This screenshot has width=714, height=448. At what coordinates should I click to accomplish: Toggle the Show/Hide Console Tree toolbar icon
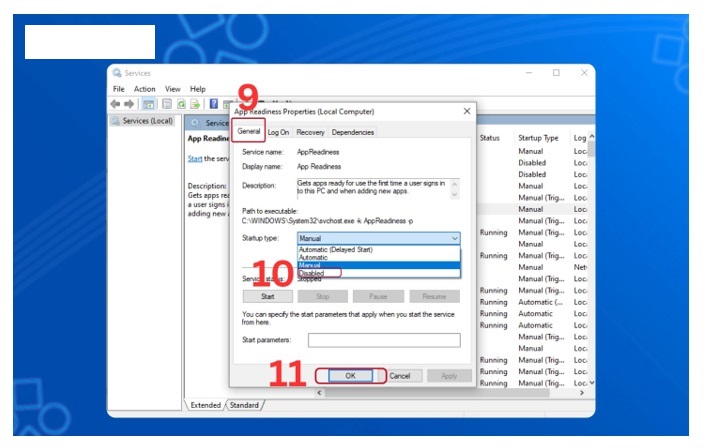coord(149,104)
